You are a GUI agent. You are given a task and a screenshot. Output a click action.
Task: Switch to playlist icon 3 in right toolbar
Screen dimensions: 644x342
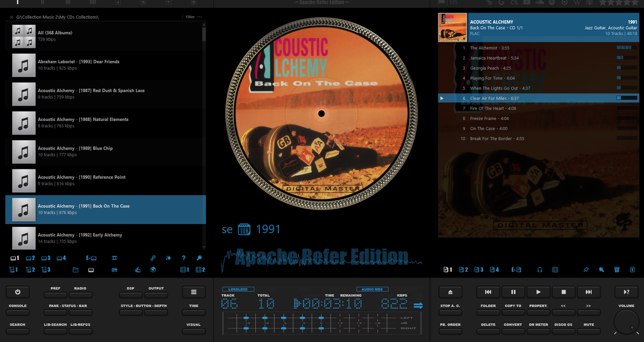coord(479,270)
